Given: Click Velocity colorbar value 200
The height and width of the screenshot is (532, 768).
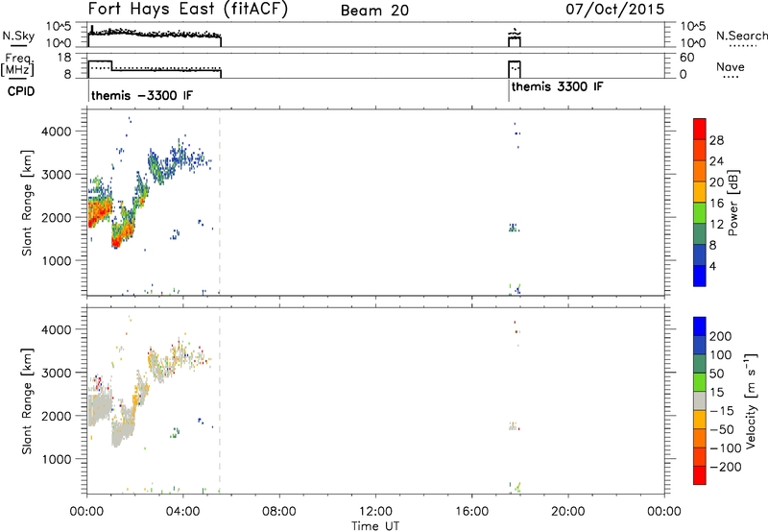Looking at the screenshot, I should coord(721,336).
